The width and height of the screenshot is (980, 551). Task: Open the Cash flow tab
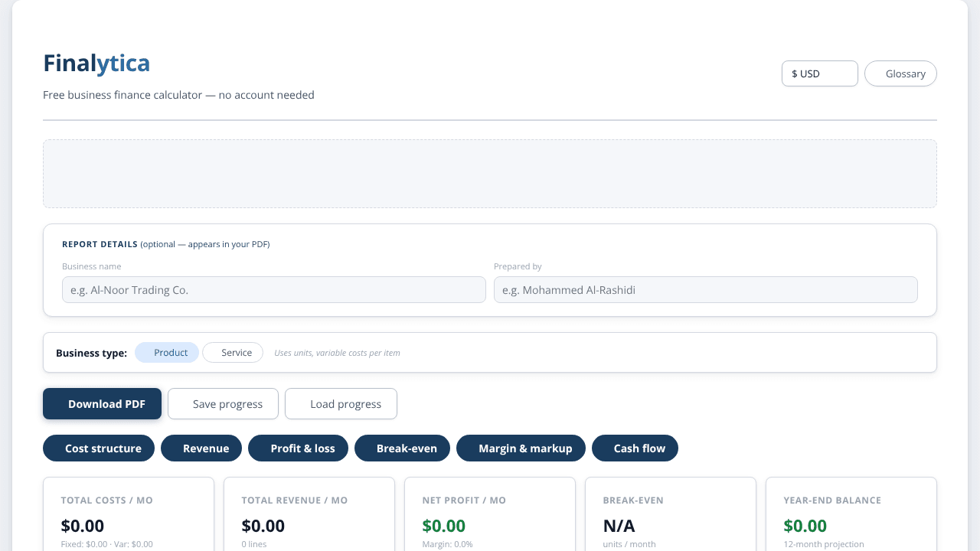tap(635, 448)
